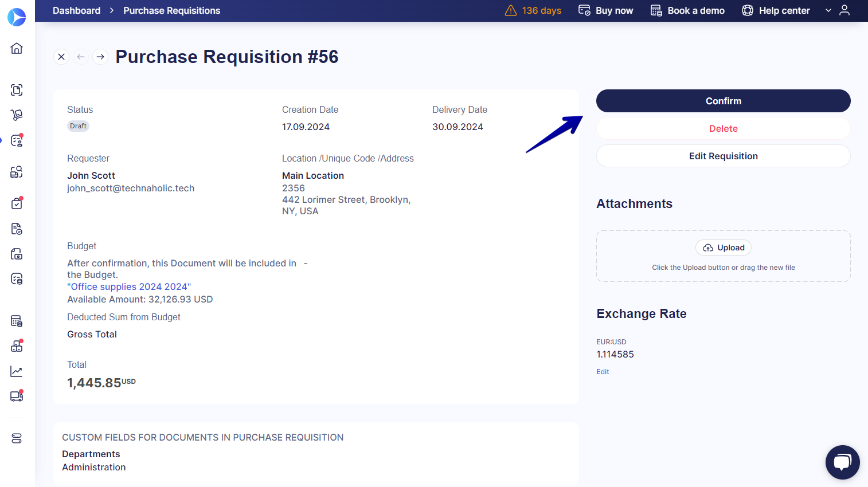Click the delivery truck icon with notification dot
Image resolution: width=868 pixels, height=487 pixels.
coord(17,396)
